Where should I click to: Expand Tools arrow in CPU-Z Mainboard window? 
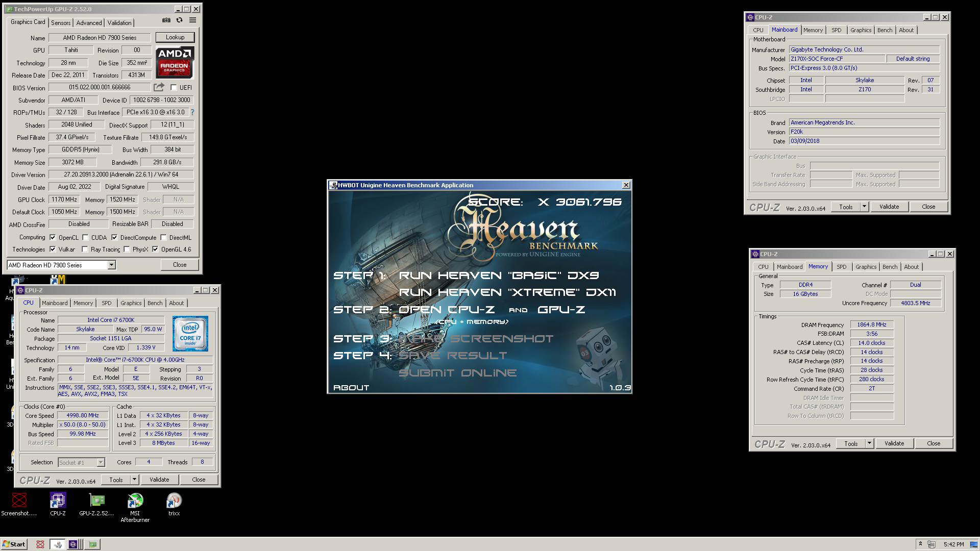point(864,207)
